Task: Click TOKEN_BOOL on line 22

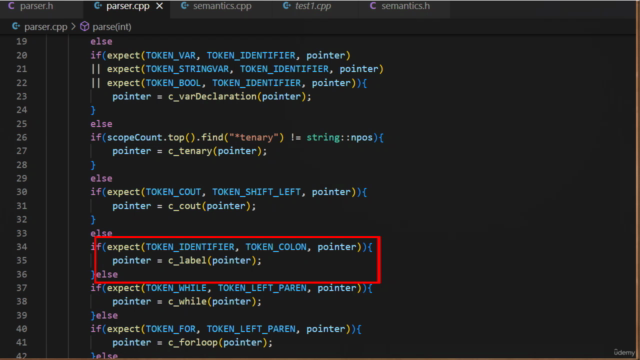Action: (x=173, y=83)
